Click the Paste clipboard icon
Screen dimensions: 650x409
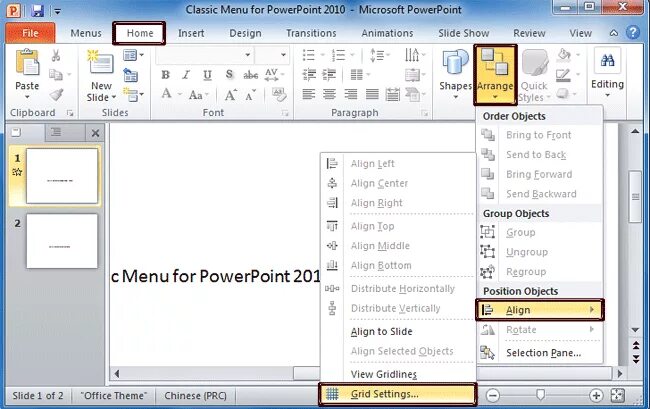[27, 63]
